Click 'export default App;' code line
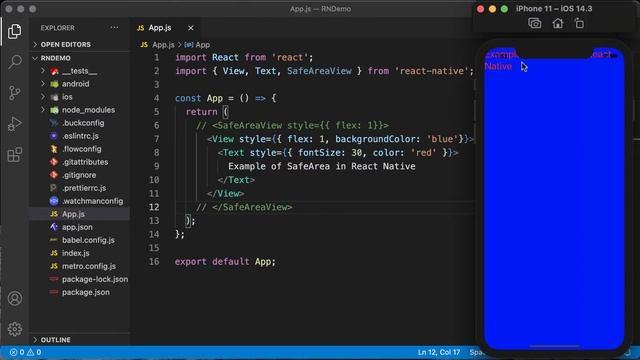This screenshot has height=360, width=640. (225, 262)
